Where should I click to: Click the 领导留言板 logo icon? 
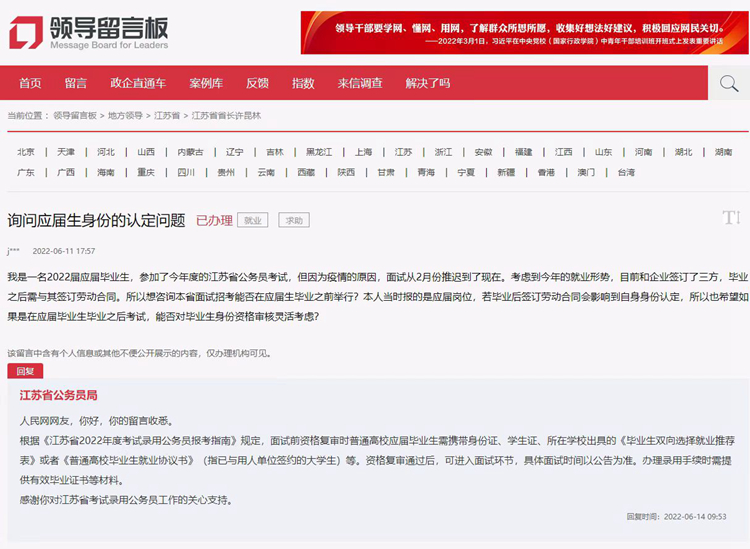[27, 32]
